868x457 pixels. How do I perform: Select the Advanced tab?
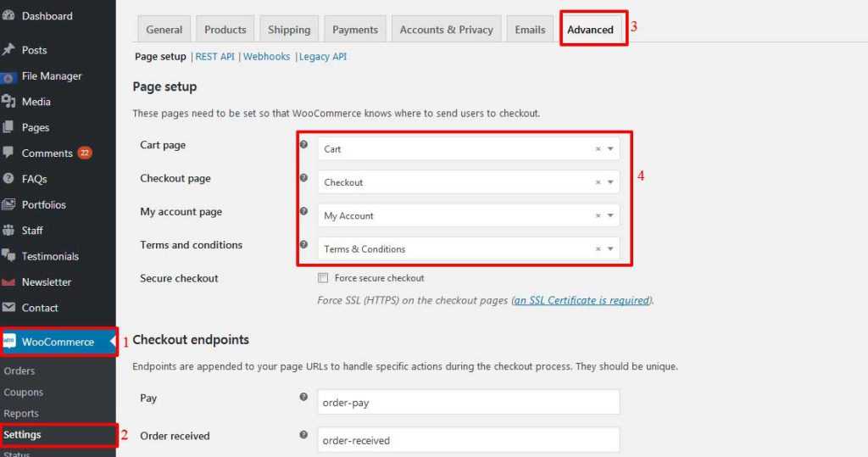point(590,30)
